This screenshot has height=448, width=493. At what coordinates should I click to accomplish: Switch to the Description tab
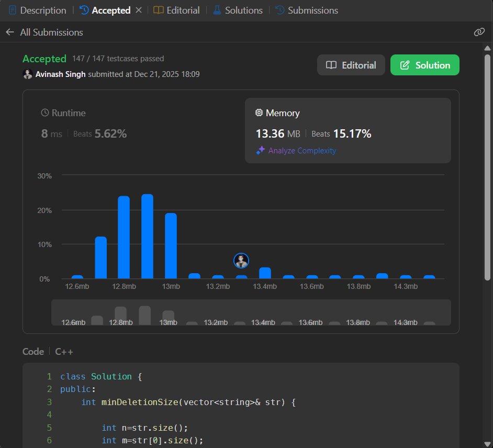(x=43, y=10)
